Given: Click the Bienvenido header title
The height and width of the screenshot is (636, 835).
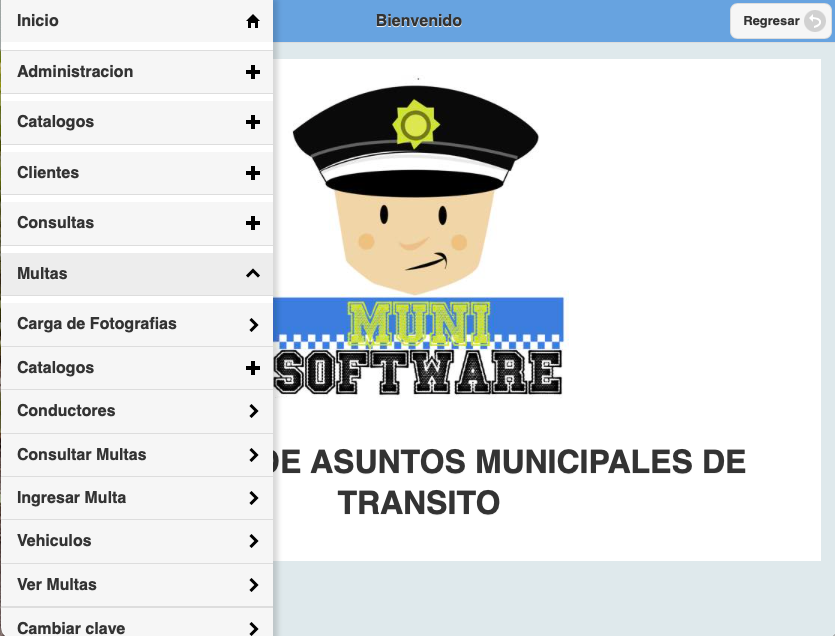Looking at the screenshot, I should click(x=418, y=20).
